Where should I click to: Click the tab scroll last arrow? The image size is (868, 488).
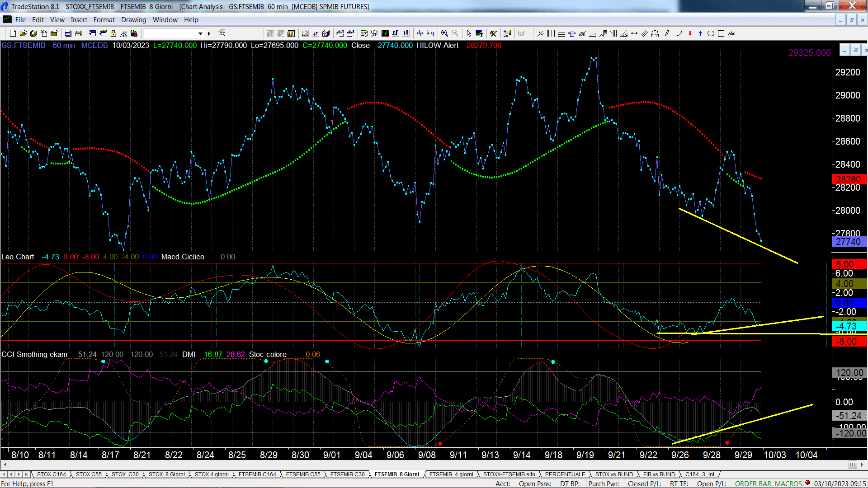click(26, 474)
